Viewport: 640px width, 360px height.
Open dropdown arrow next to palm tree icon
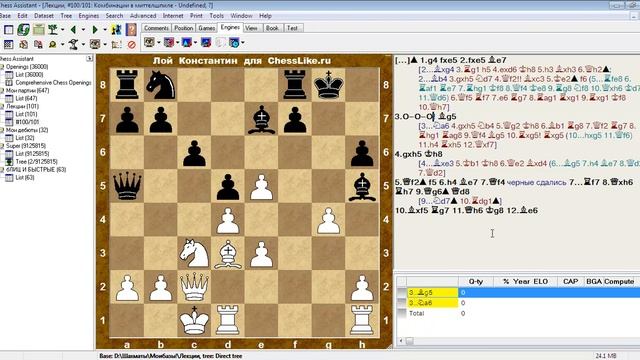(x=62, y=30)
